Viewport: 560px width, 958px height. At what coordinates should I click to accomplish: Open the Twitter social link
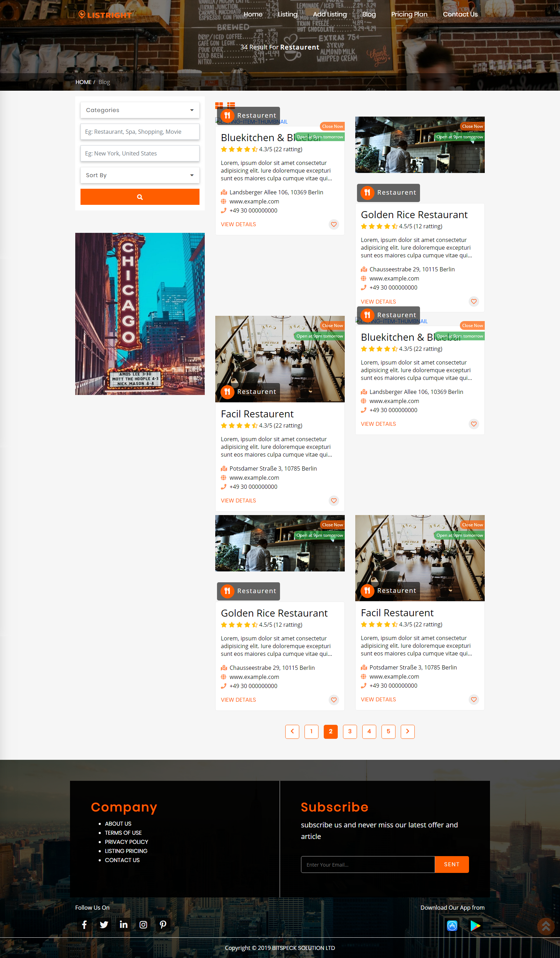(104, 924)
